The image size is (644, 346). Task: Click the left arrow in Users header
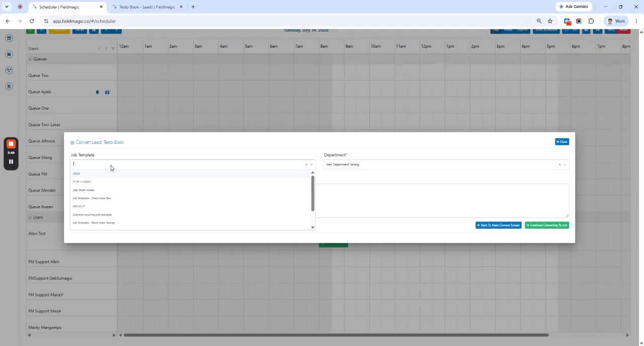point(100,48)
